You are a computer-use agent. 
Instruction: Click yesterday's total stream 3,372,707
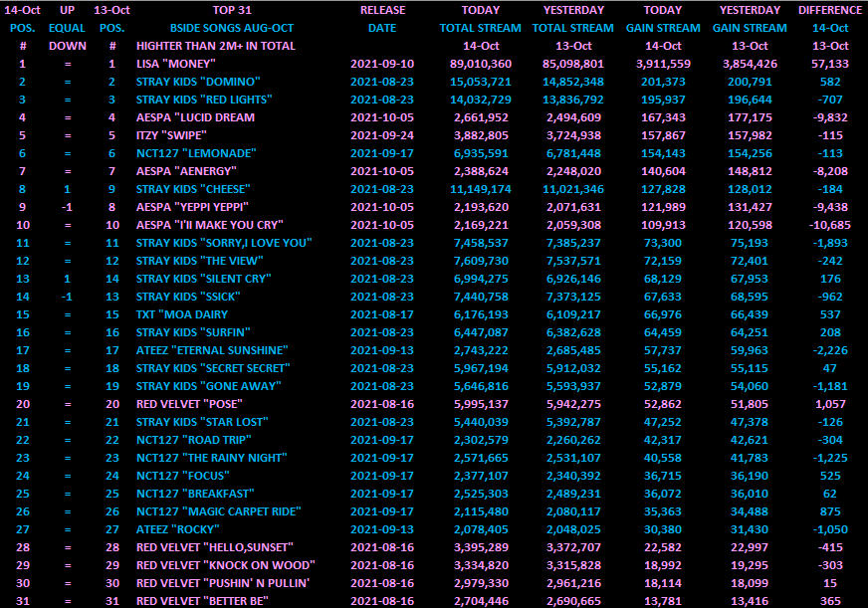click(x=573, y=547)
